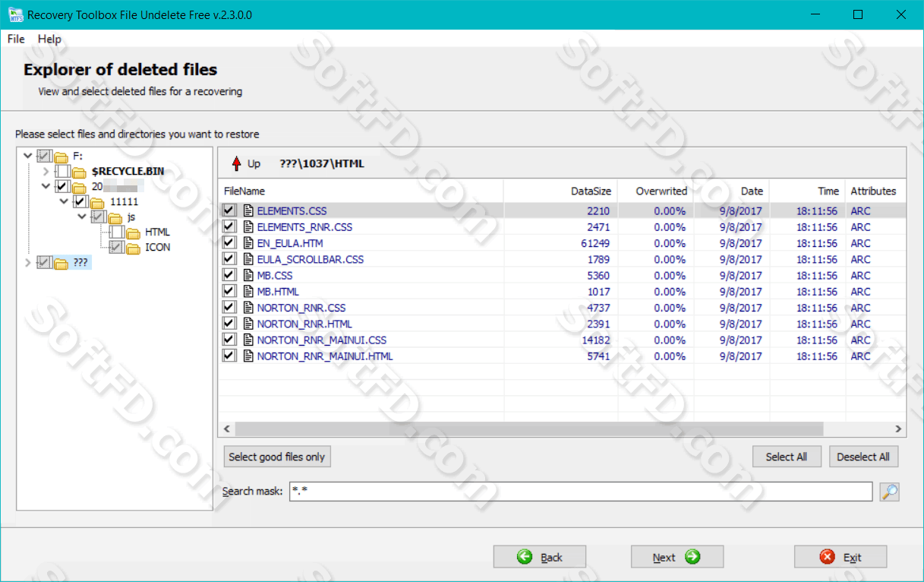Image resolution: width=924 pixels, height=582 pixels.
Task: Open the Help menu
Action: [49, 39]
